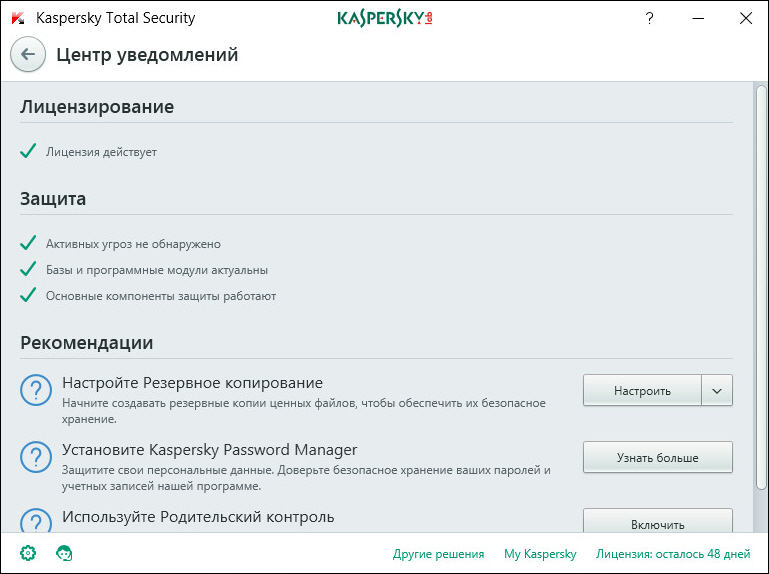Image resolution: width=769 pixels, height=574 pixels.
Task: Open support agent icon
Action: pos(64,553)
